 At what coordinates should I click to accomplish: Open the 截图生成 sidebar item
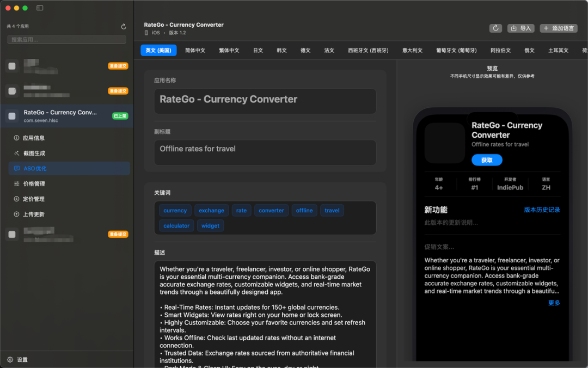coord(69,153)
